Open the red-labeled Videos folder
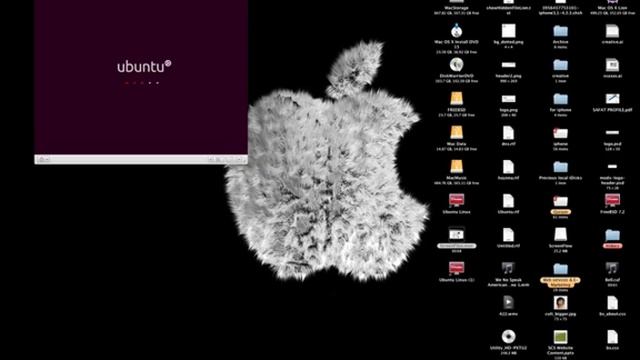This screenshot has width=640, height=360. (612, 235)
